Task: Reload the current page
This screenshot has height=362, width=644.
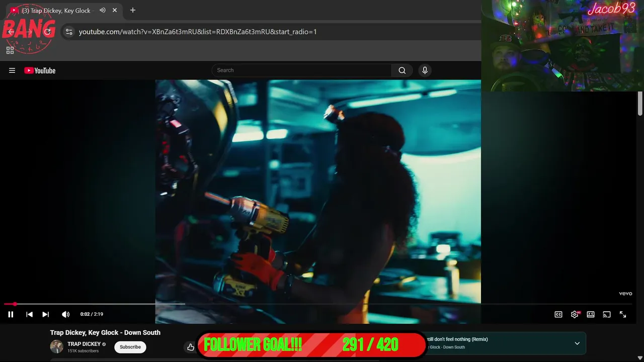Action: (x=47, y=32)
